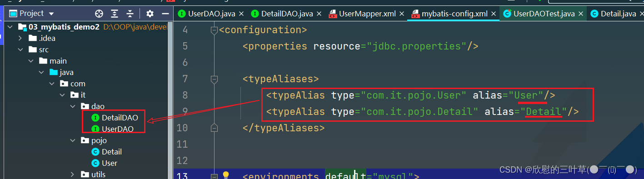Collapse the java source folder
This screenshot has width=644, height=179.
pyautogui.click(x=42, y=72)
